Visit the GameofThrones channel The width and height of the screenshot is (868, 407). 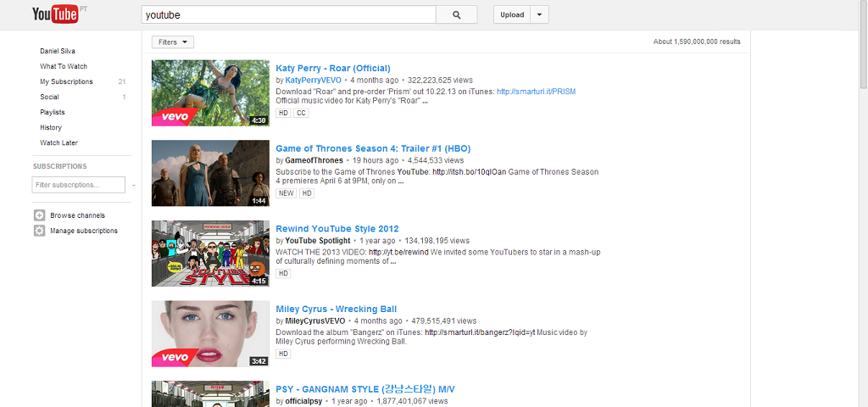click(314, 160)
